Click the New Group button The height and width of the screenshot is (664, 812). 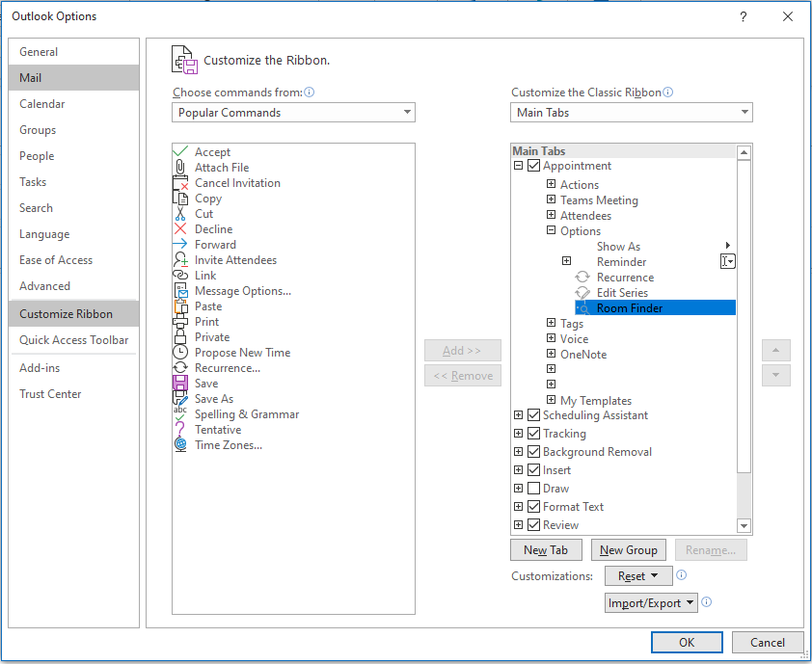tap(628, 549)
